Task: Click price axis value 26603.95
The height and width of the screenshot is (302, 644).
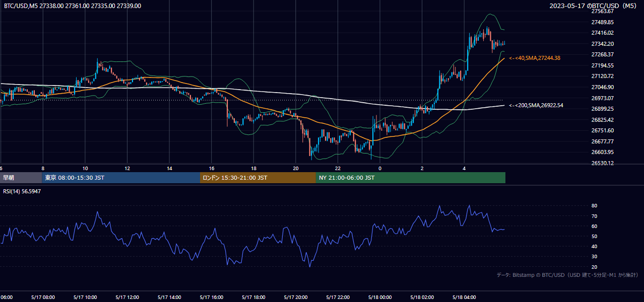Action: [602, 152]
